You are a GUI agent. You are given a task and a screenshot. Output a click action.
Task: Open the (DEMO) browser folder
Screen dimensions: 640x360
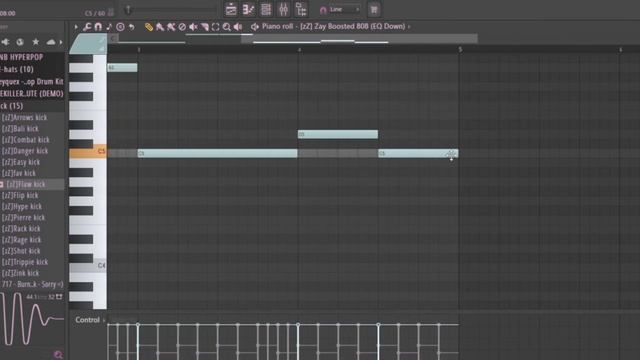coord(32,94)
